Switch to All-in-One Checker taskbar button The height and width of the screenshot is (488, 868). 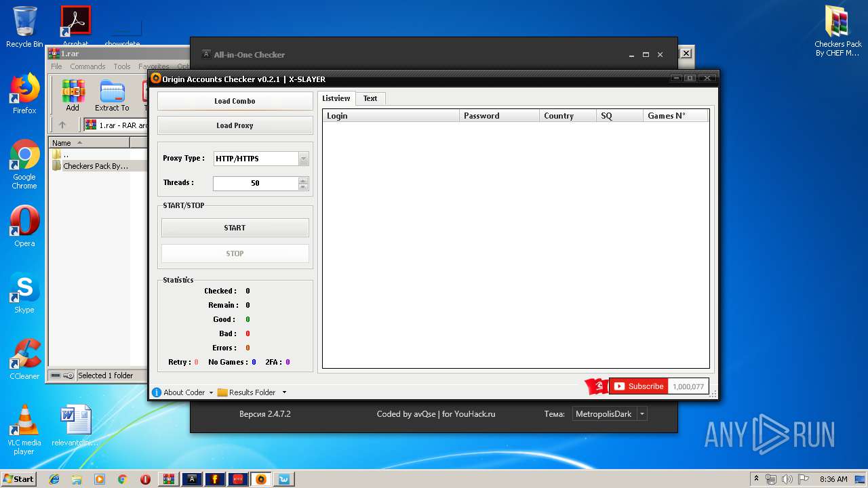pos(192,479)
